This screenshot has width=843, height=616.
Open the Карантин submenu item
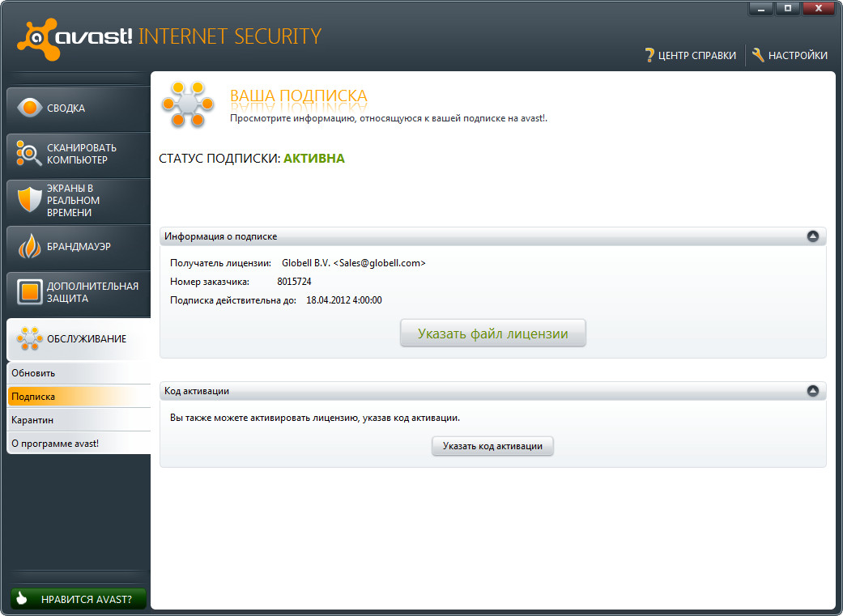tap(79, 420)
